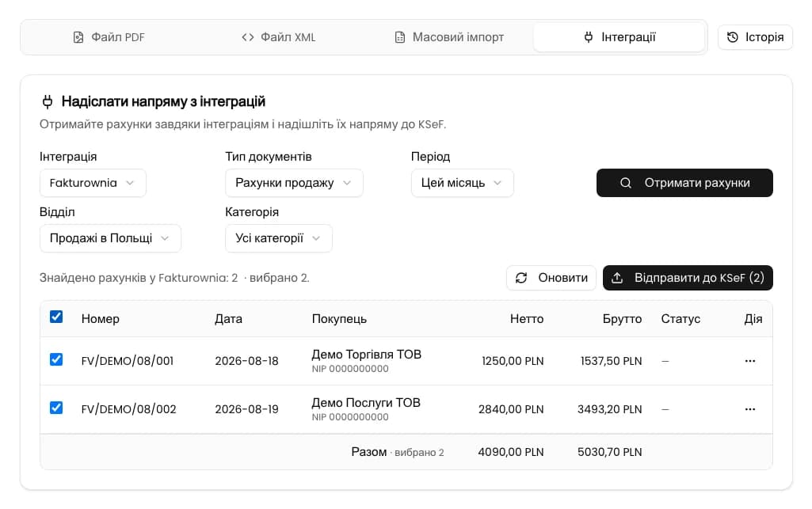Go to the Масовий імпорт tab
812x509 pixels.
(449, 37)
